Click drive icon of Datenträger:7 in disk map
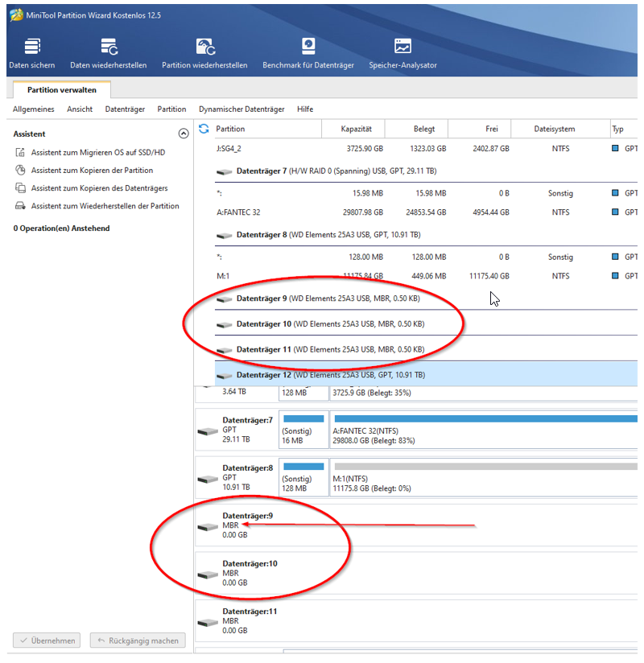Image resolution: width=644 pixels, height=663 pixels. click(208, 431)
